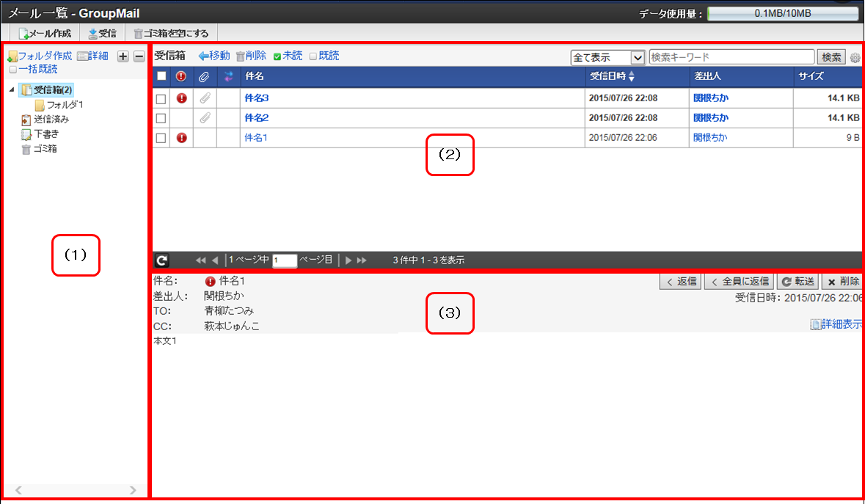Open mail 件名2
The width and height of the screenshot is (865, 504).
point(257,118)
